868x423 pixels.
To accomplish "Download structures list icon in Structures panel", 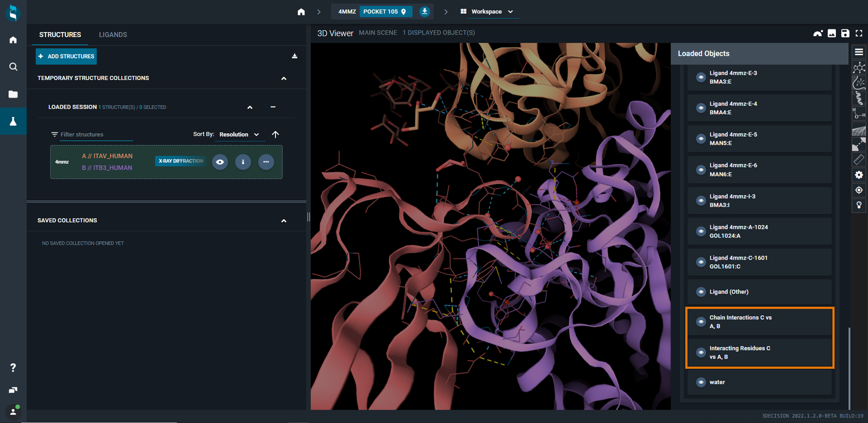I will tap(295, 56).
